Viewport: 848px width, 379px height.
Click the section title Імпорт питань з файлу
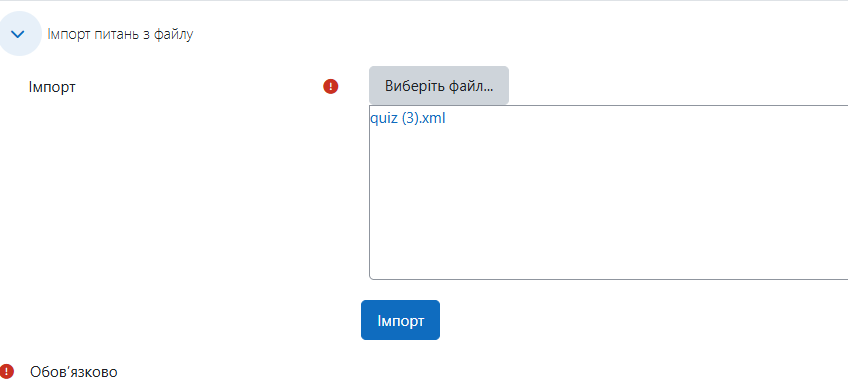click(120, 35)
